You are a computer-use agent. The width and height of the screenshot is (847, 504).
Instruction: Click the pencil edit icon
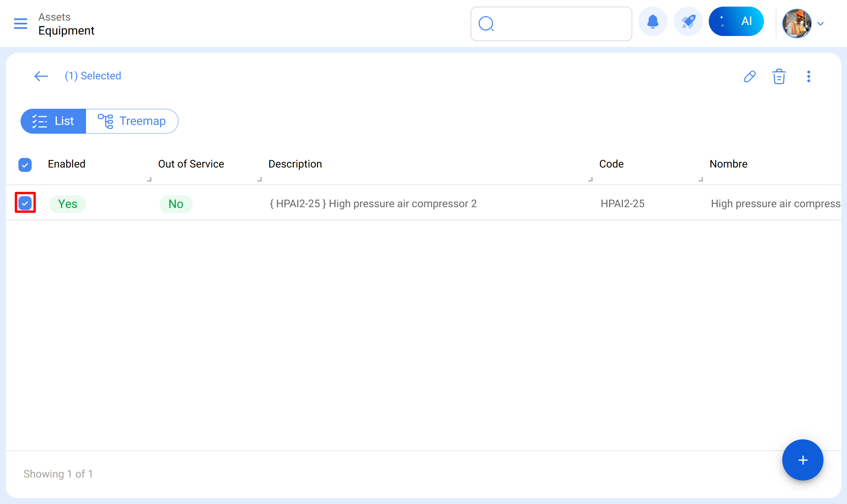(x=750, y=76)
